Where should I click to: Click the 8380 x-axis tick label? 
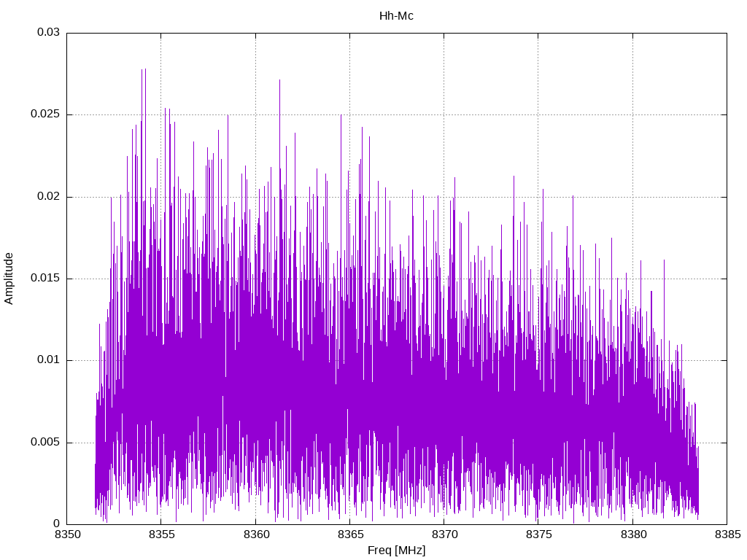(633, 534)
